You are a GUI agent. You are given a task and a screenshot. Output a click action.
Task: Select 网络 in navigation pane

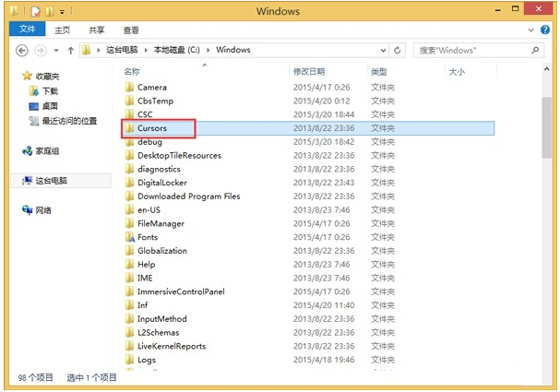pos(43,210)
